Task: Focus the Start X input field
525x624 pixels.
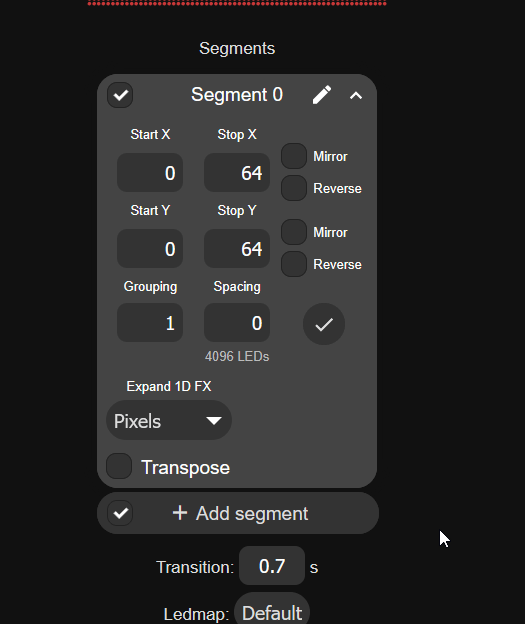Action: point(150,173)
